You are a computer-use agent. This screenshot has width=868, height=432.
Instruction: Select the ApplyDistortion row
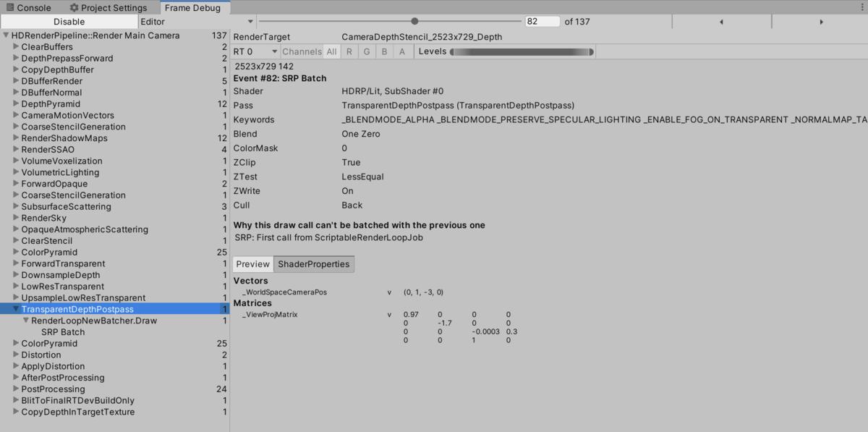click(115, 366)
